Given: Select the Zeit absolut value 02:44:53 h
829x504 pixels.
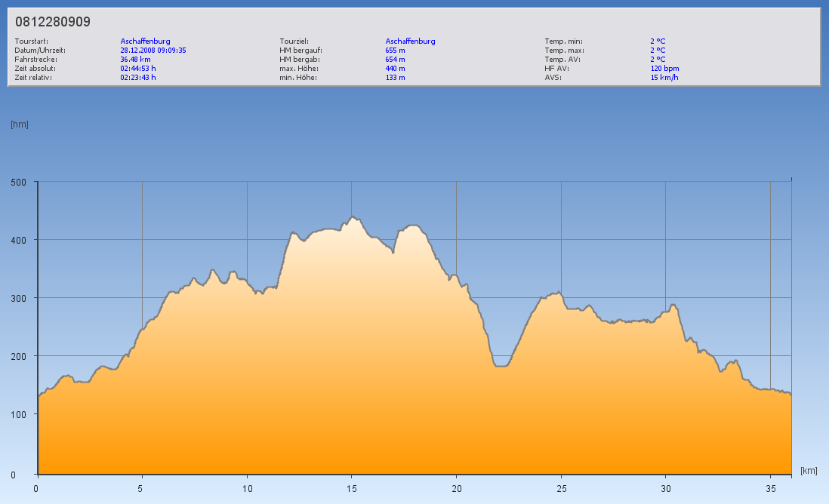Looking at the screenshot, I should point(138,68).
